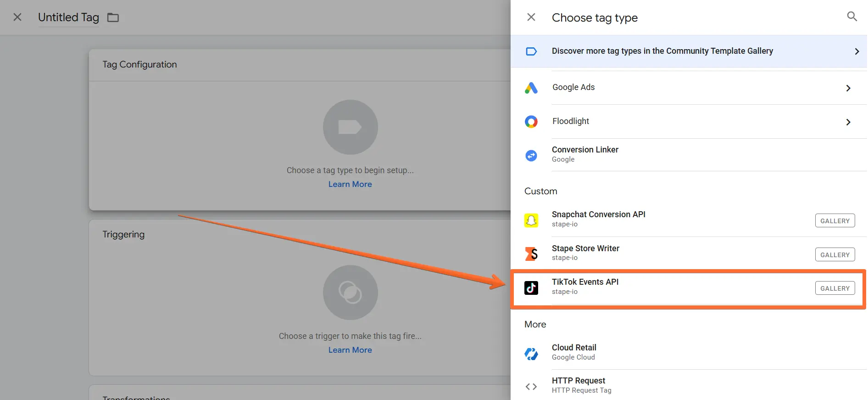Click the Triggering heading
This screenshot has width=868, height=400.
click(123, 235)
